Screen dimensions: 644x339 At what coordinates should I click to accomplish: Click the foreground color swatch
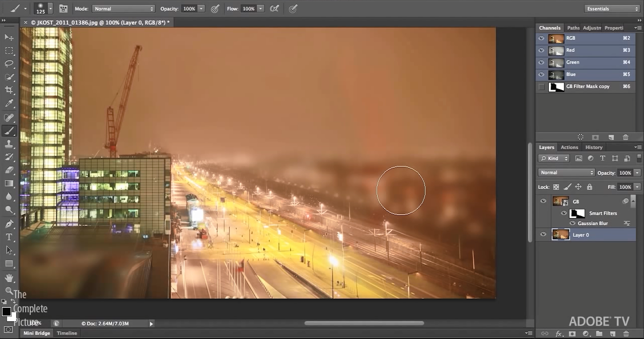coord(7,311)
